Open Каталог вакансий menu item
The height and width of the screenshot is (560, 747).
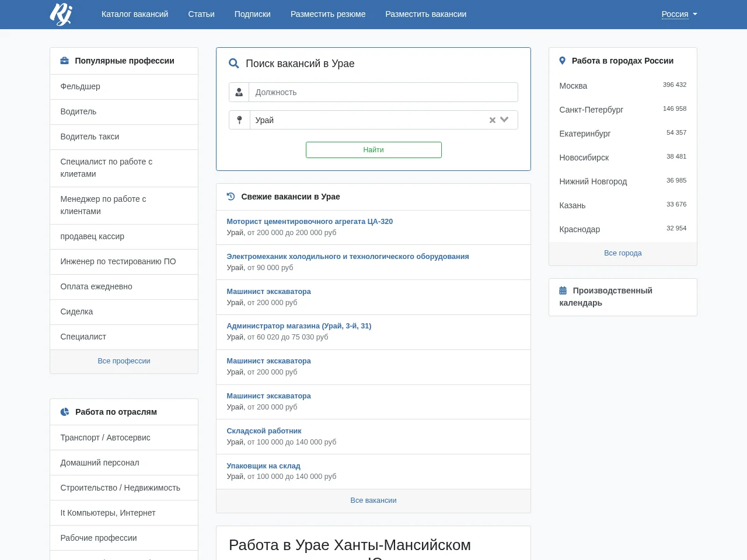(x=135, y=14)
